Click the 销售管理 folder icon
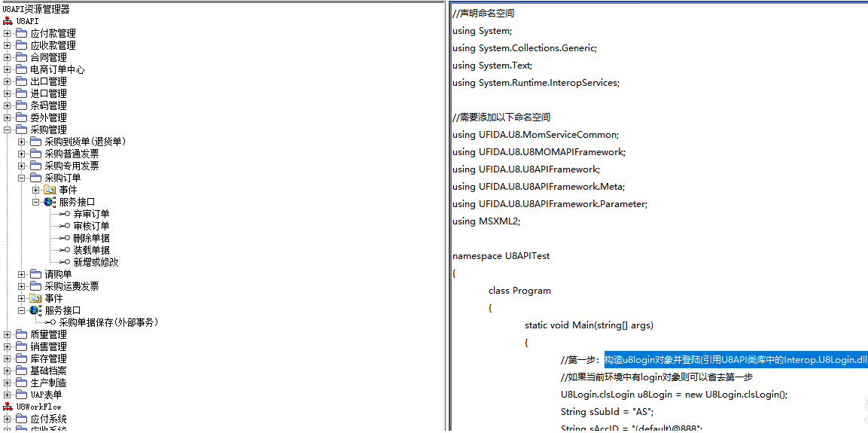This screenshot has height=433, width=868. click(21, 346)
